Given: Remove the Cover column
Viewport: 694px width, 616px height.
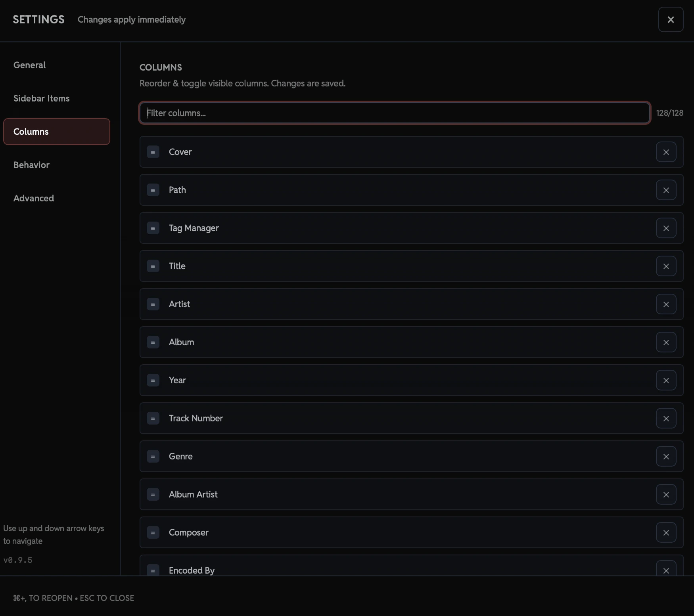Looking at the screenshot, I should click(666, 152).
